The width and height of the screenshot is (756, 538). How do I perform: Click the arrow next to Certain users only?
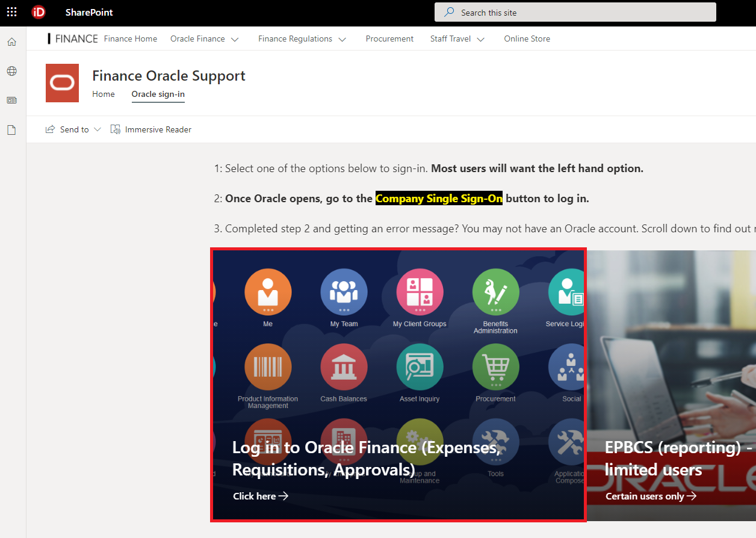692,496
